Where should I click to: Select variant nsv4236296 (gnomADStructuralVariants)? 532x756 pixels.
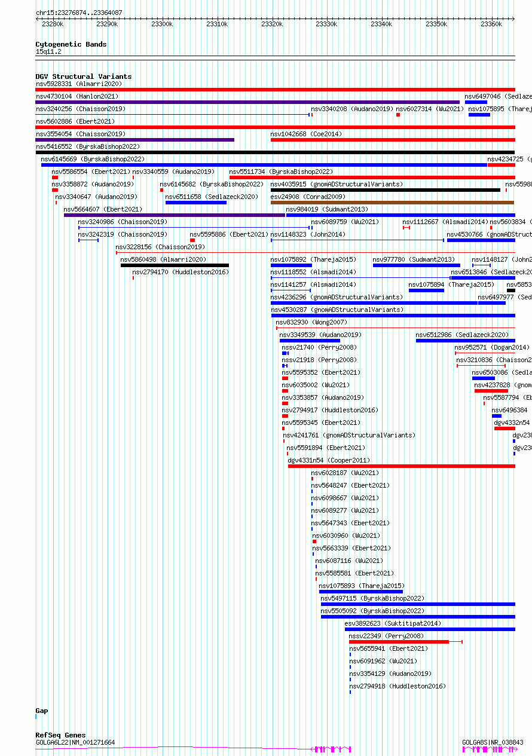pyautogui.click(x=337, y=297)
